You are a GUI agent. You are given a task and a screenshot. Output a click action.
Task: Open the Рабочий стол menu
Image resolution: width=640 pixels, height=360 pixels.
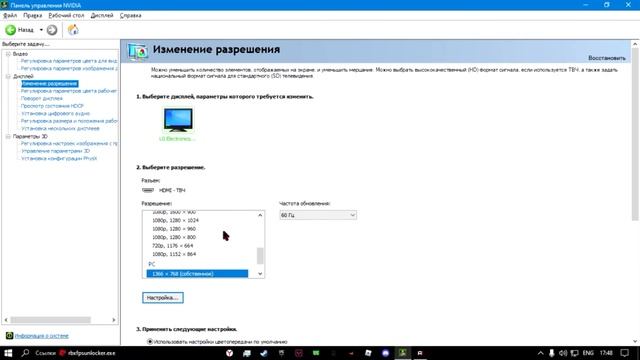coord(66,15)
